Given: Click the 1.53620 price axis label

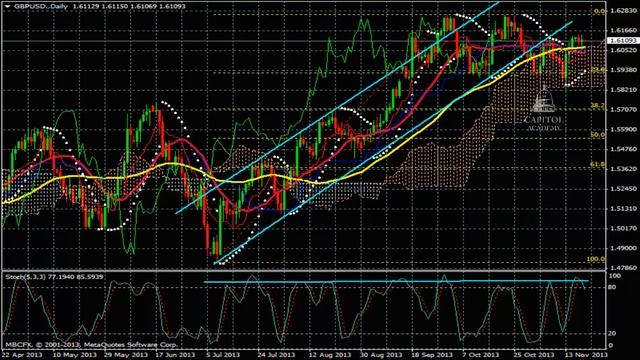Looking at the screenshot, I should click(623, 169).
